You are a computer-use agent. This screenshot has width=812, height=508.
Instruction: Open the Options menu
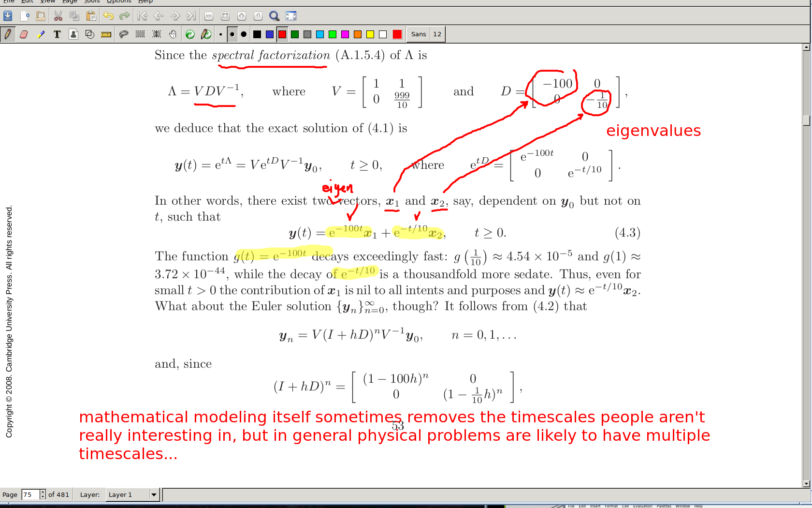tap(118, 1)
